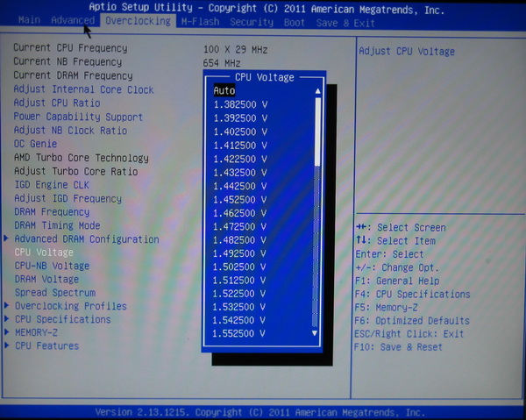Viewport: 526px width, 420px height.
Task: Select Adjust CPU Ratio setting
Action: click(57, 103)
